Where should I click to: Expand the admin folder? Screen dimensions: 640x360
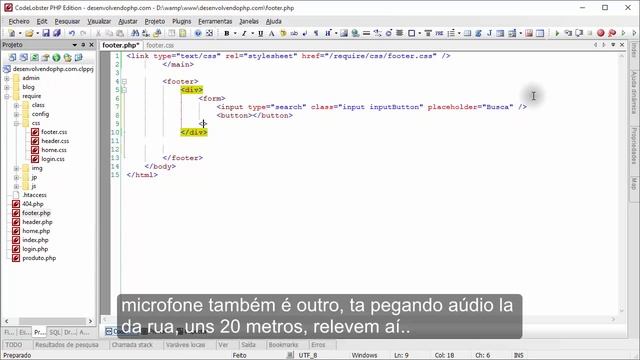(x=7, y=78)
